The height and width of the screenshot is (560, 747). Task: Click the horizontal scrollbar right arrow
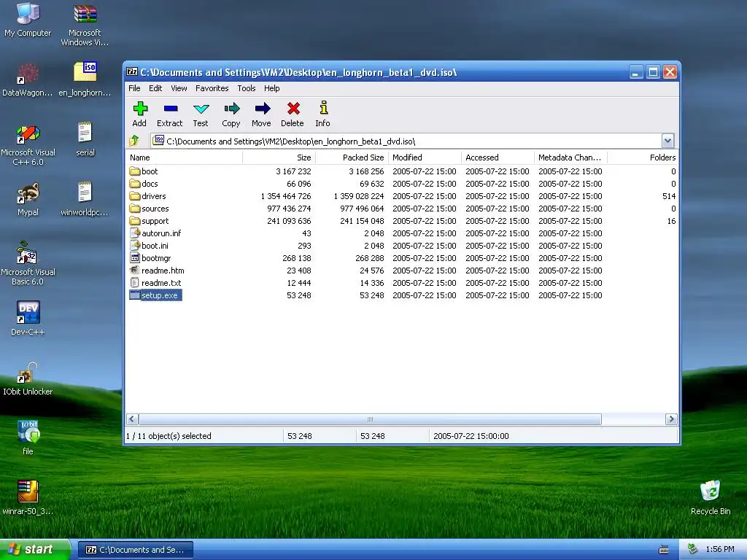[x=671, y=419]
